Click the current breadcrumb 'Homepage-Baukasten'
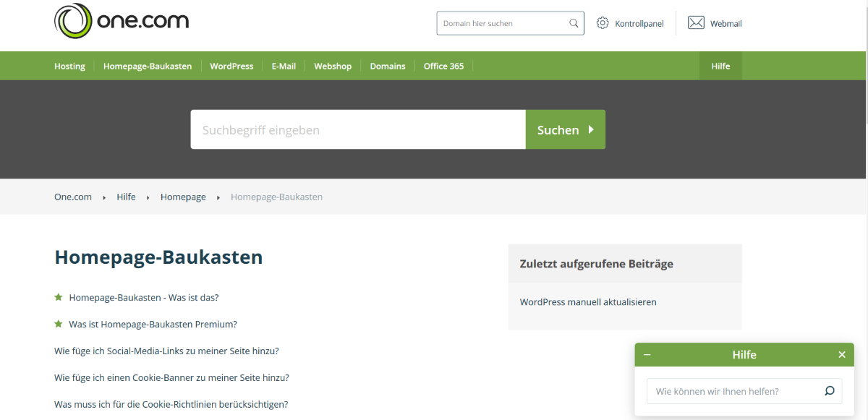868x420 pixels. (276, 197)
